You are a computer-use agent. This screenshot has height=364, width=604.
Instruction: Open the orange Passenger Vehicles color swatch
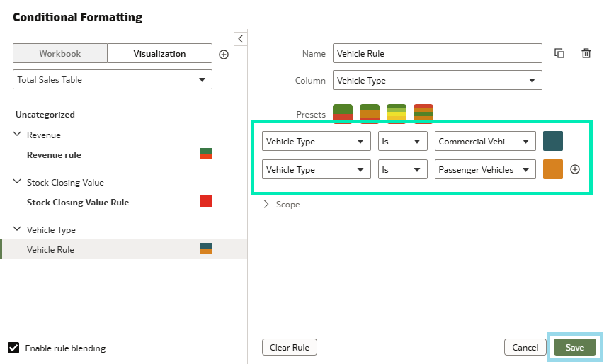(x=553, y=169)
